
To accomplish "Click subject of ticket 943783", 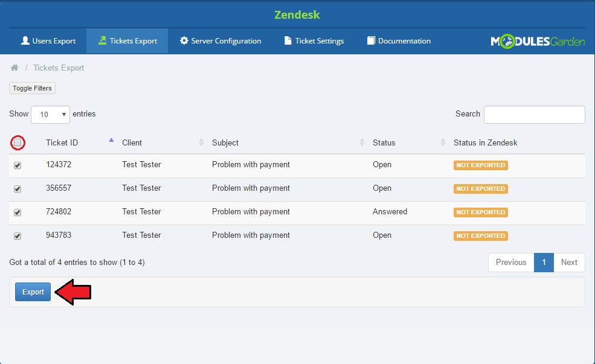I will [251, 235].
